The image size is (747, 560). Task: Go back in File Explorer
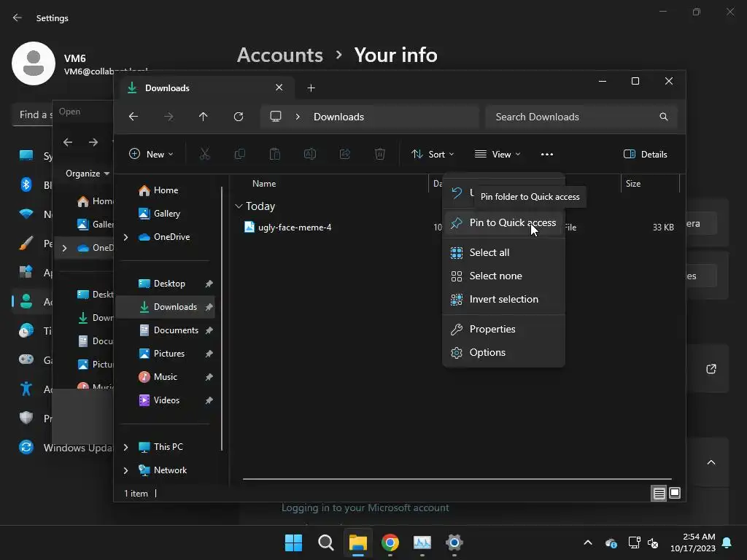point(133,117)
